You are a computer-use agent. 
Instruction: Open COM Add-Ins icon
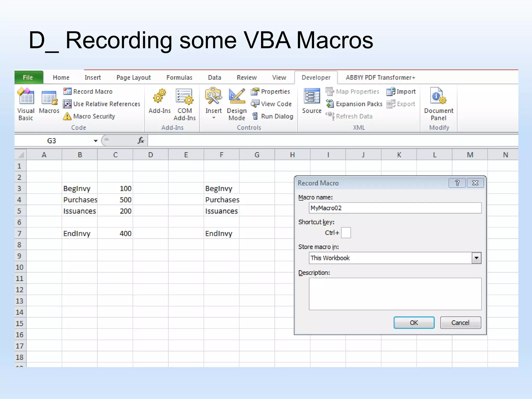click(x=184, y=97)
